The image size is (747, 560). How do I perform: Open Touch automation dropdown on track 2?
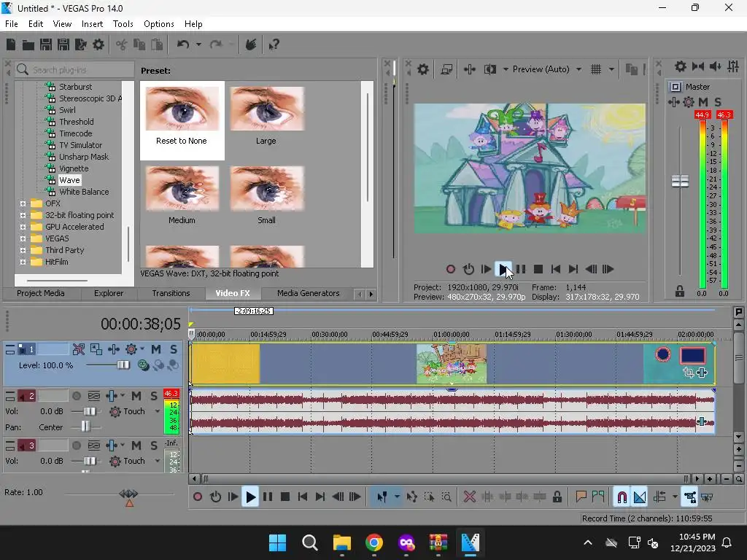pos(158,411)
